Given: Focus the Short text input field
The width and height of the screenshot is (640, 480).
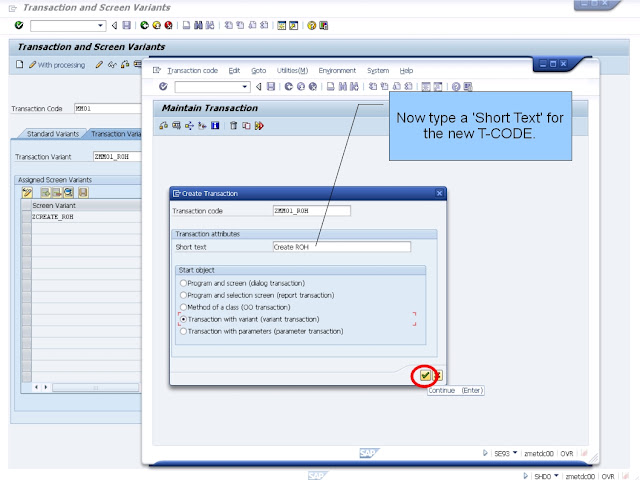Looking at the screenshot, I should (342, 247).
